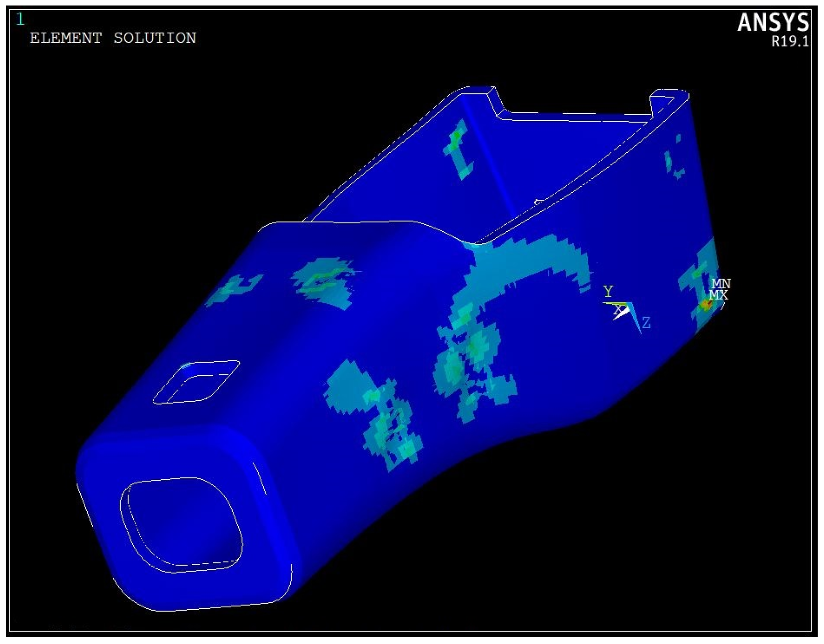The width and height of the screenshot is (824, 644).
Task: Click the "Z" axis label
Action: (646, 323)
